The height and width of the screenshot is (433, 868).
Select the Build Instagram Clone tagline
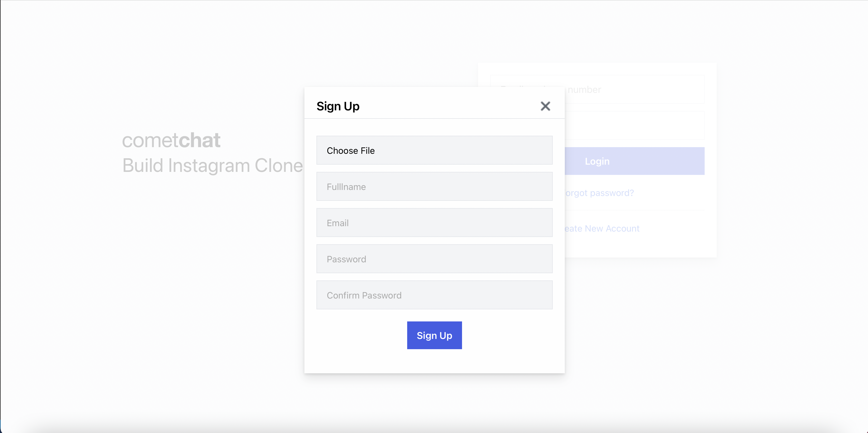pos(212,166)
